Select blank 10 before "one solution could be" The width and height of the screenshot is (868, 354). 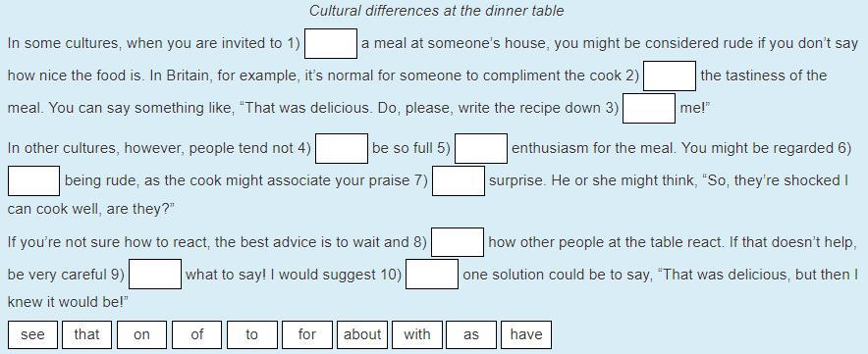tap(432, 275)
